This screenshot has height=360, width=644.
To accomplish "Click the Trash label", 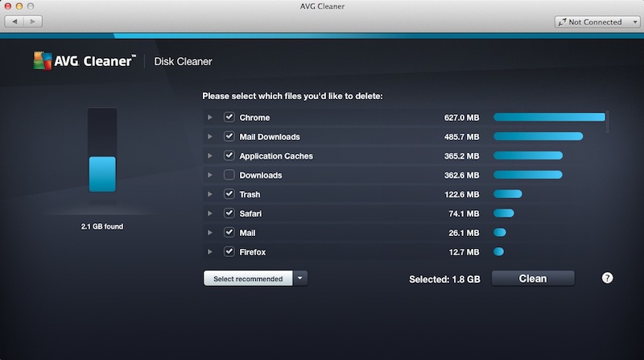I will click(250, 194).
